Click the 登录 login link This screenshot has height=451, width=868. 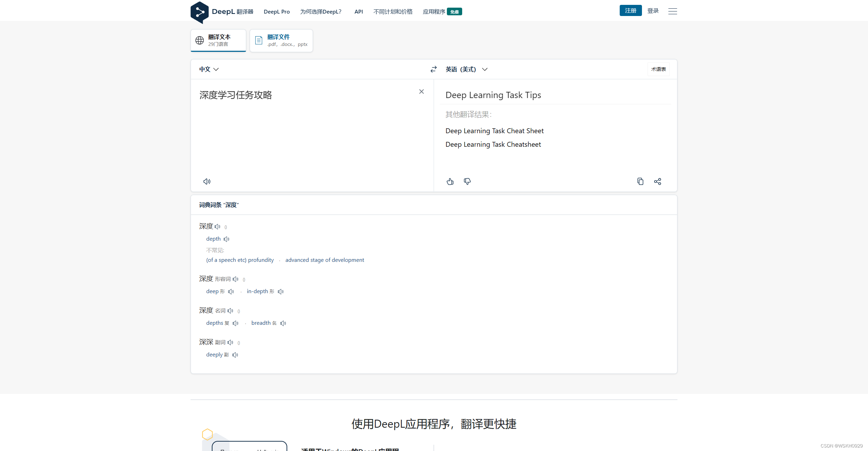pos(653,11)
